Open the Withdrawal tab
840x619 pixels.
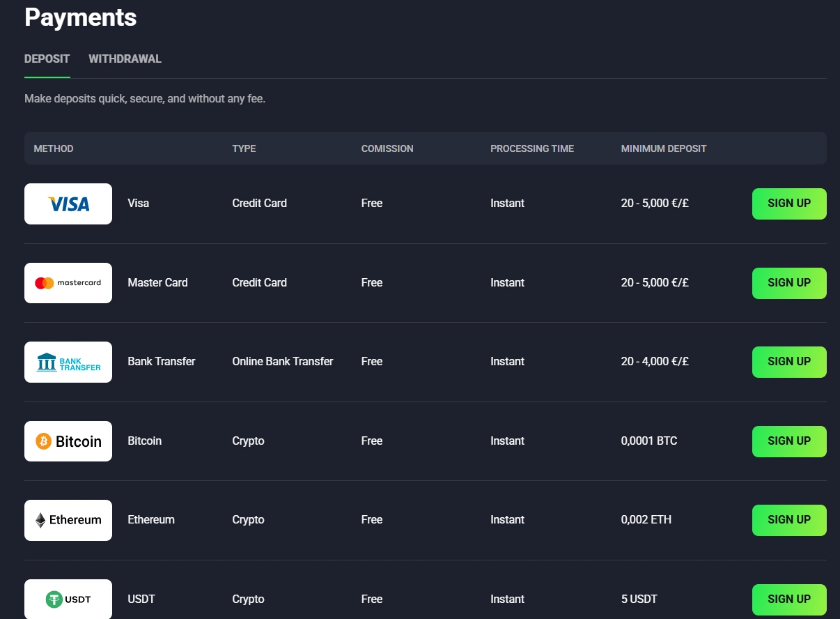[x=125, y=59]
